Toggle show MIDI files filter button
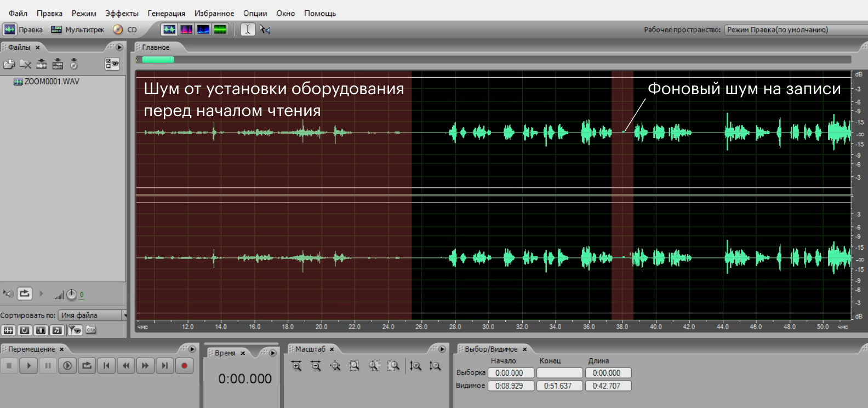The height and width of the screenshot is (408, 868). tap(57, 330)
